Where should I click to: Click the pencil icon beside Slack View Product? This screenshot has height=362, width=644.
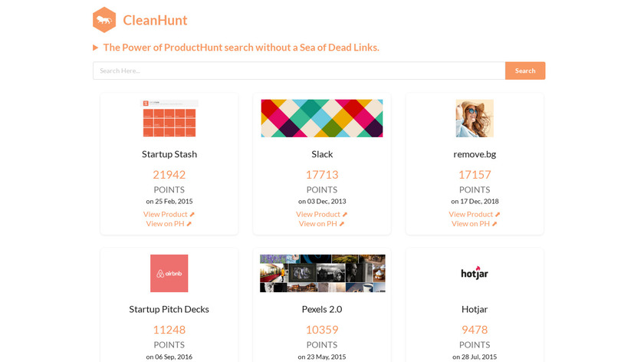pos(345,215)
